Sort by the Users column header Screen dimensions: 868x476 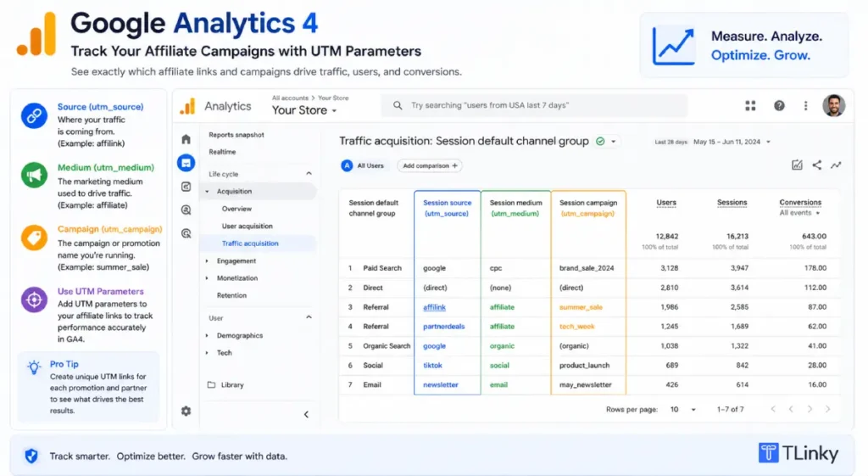point(666,203)
